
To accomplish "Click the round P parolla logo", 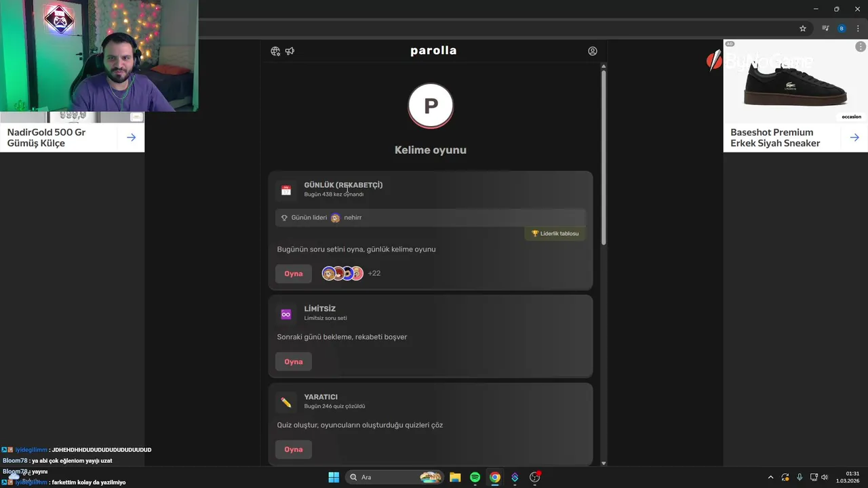I will coord(431,106).
